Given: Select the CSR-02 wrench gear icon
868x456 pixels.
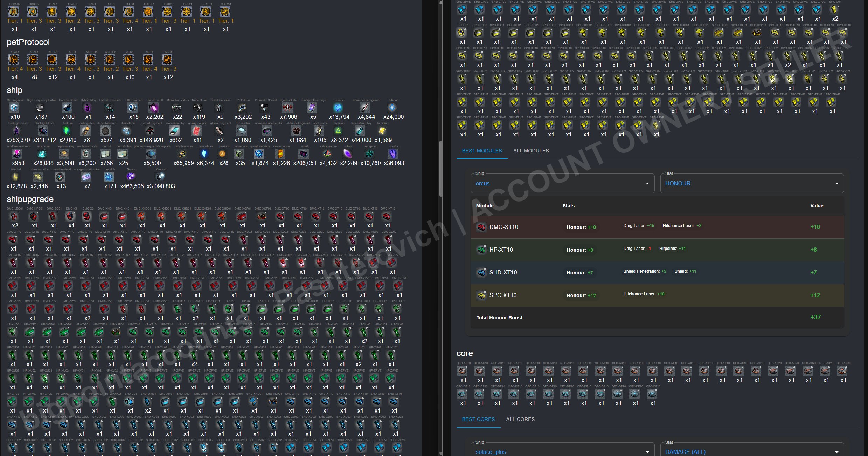Looking at the screenshot, I should [33, 12].
